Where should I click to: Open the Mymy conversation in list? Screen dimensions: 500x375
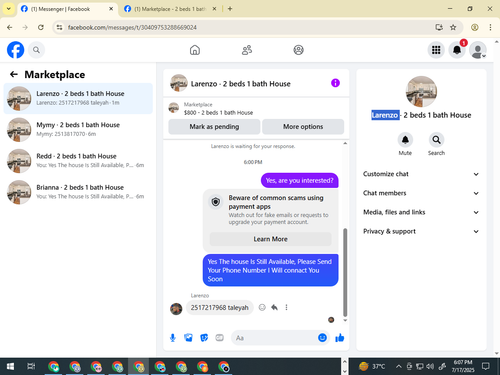coord(78,130)
